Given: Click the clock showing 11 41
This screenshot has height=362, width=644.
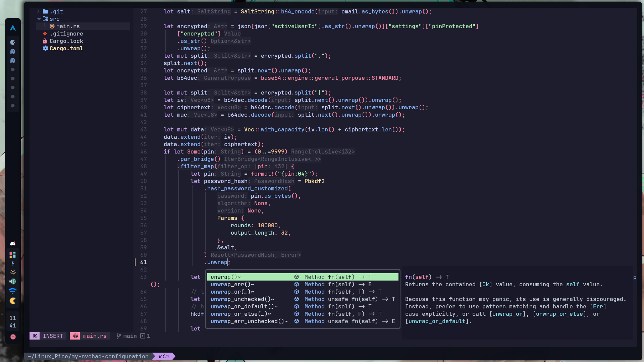Looking at the screenshot, I should tap(13, 322).
